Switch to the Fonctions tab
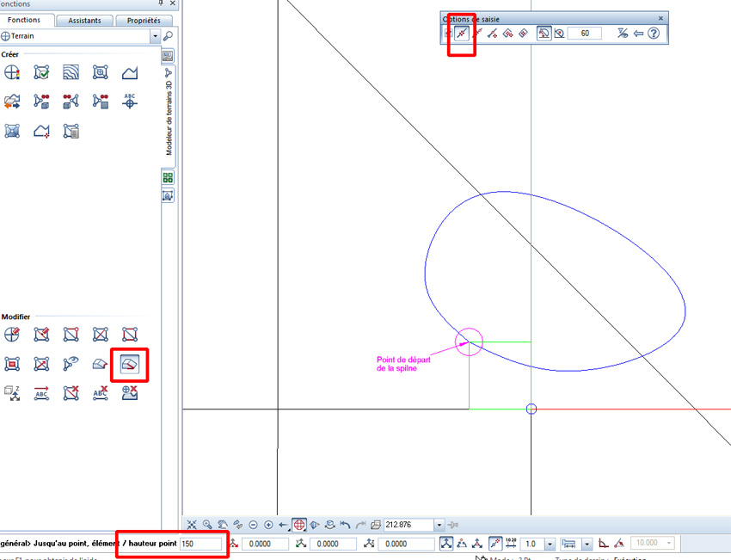 point(24,20)
